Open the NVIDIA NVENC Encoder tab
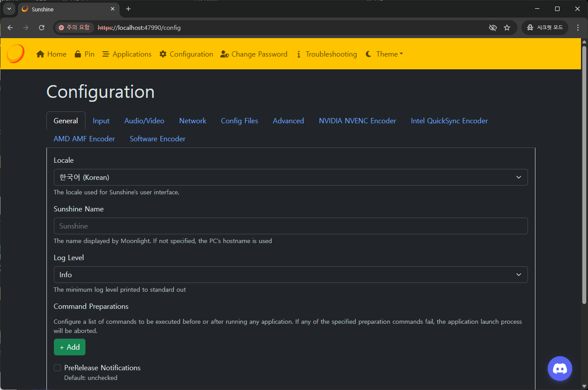The height and width of the screenshot is (390, 588). tap(358, 121)
